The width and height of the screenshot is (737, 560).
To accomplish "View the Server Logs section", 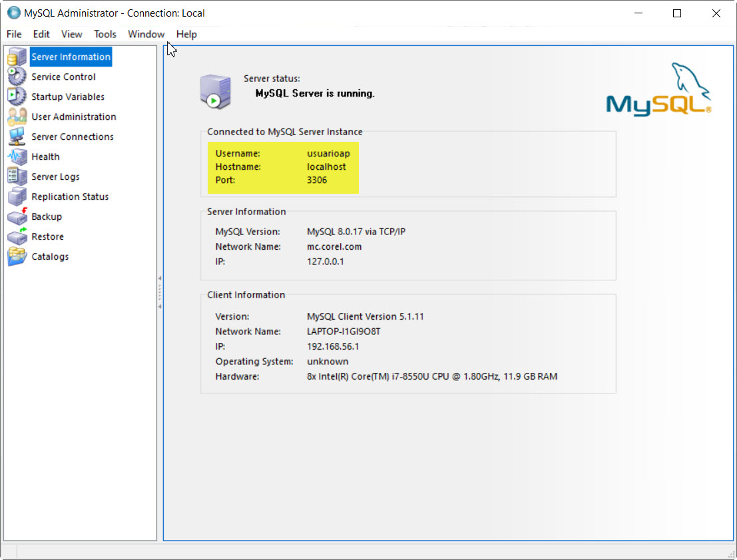I will (x=55, y=176).
